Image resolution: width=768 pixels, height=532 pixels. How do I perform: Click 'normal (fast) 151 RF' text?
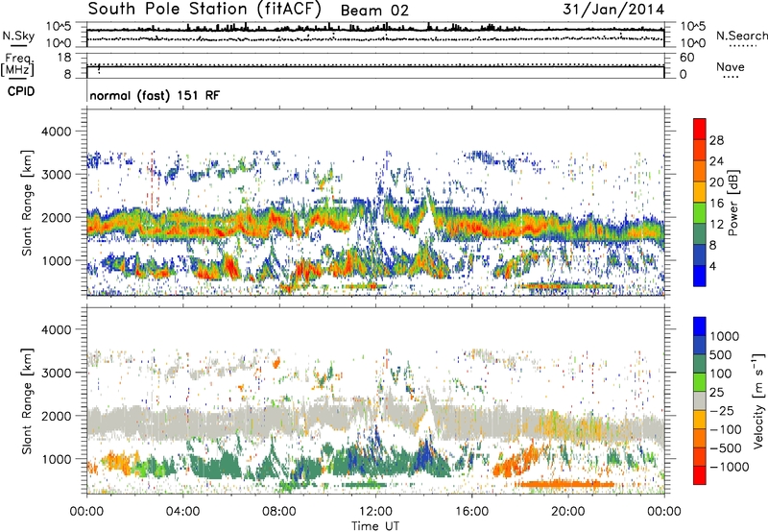155,95
